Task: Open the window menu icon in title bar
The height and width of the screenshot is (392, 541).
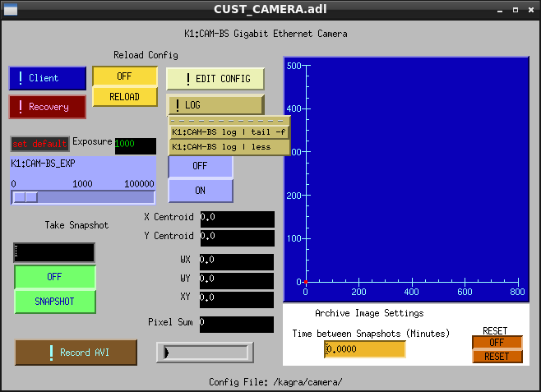Action: tap(10, 9)
